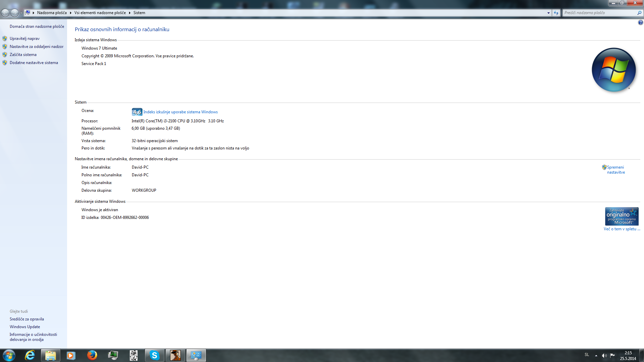Click 6,00 GB RAM value
The width and height of the screenshot is (644, 362).
[x=156, y=128]
